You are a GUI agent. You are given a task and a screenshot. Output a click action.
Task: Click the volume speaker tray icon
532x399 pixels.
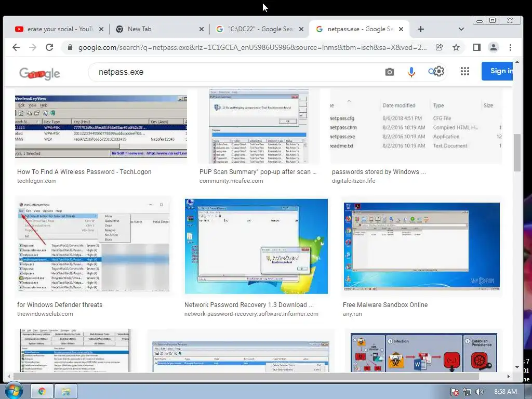coord(479,392)
